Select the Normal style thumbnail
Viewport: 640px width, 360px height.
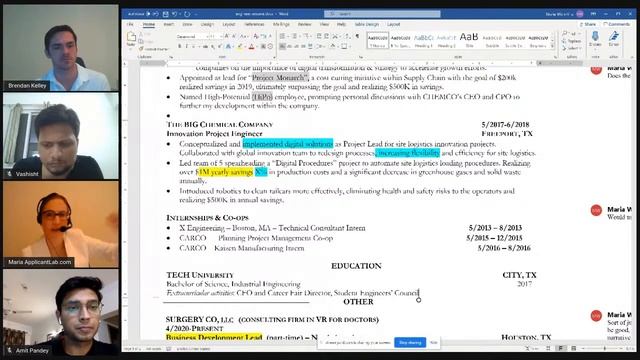(377, 40)
